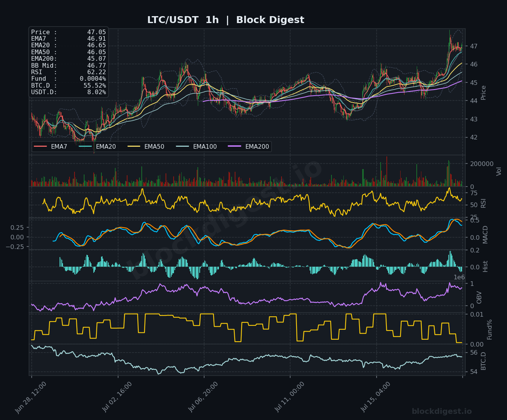This screenshot has width=507, height=420.
Task: Click the Jul 15, 04:00 date tick
Action: click(x=376, y=397)
